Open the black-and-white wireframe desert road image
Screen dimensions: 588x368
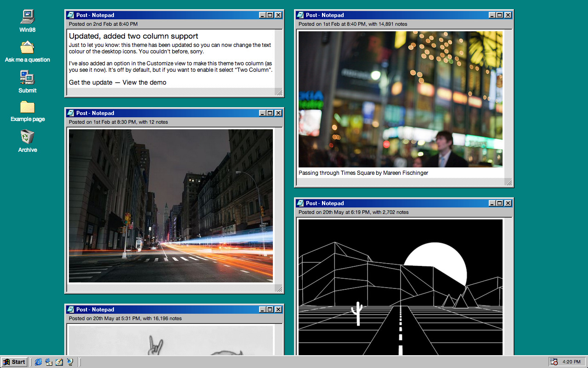[x=401, y=287]
